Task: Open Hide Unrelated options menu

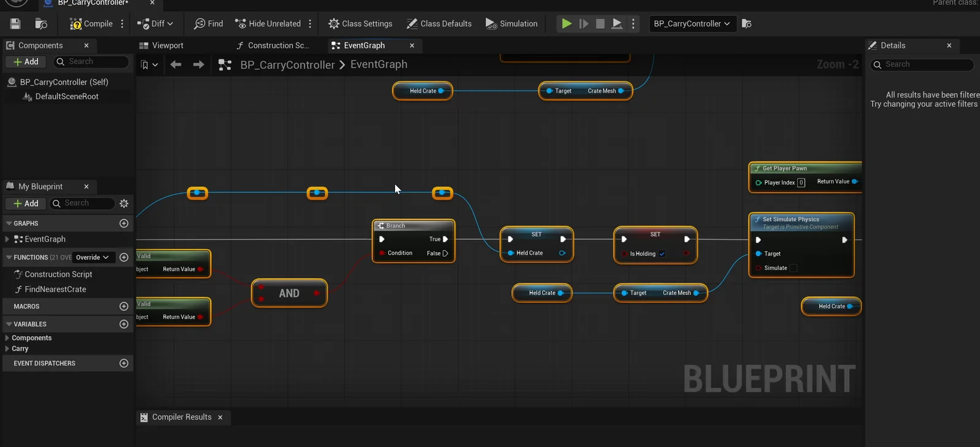Action: [311, 24]
